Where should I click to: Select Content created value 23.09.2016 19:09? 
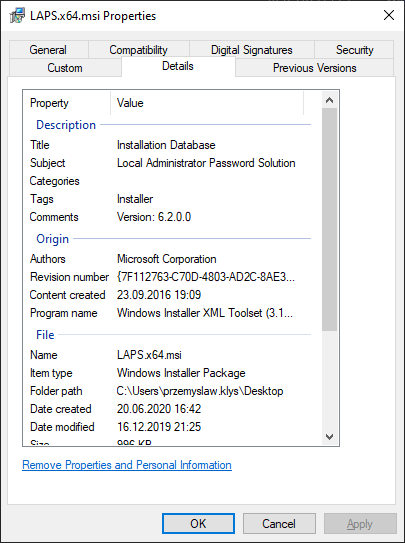[159, 295]
